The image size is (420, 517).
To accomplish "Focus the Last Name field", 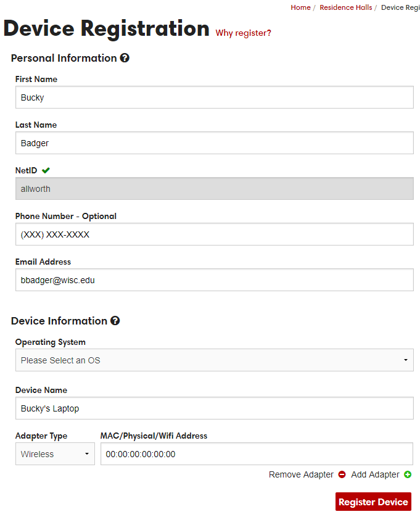I will [214, 143].
